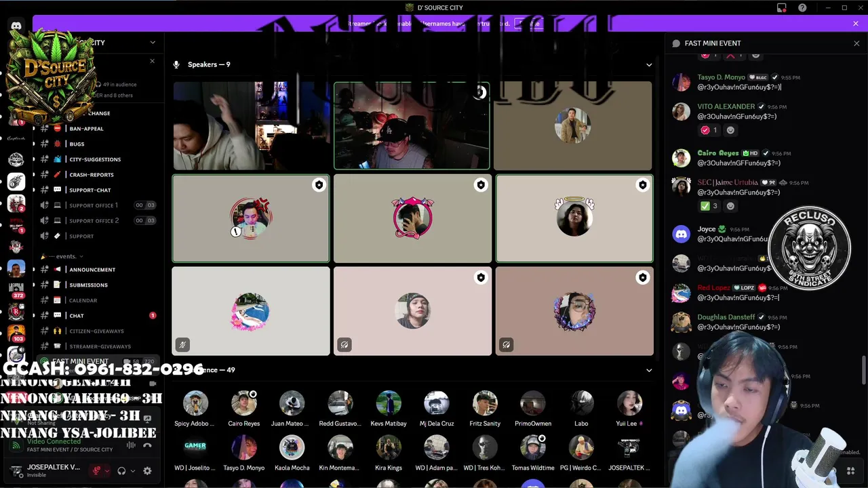Close the FAST MINI EVENT chat panel
Image resolution: width=868 pixels, height=488 pixels.
click(856, 43)
